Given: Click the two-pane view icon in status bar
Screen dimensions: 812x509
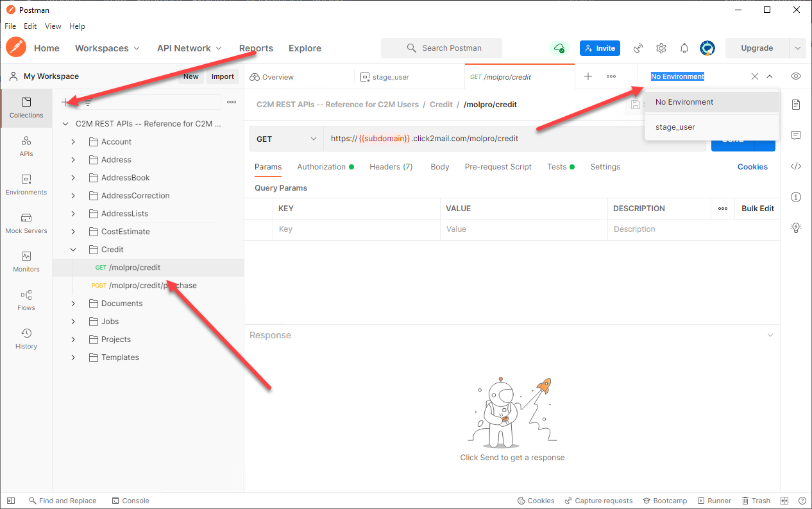Looking at the screenshot, I should click(784, 501).
